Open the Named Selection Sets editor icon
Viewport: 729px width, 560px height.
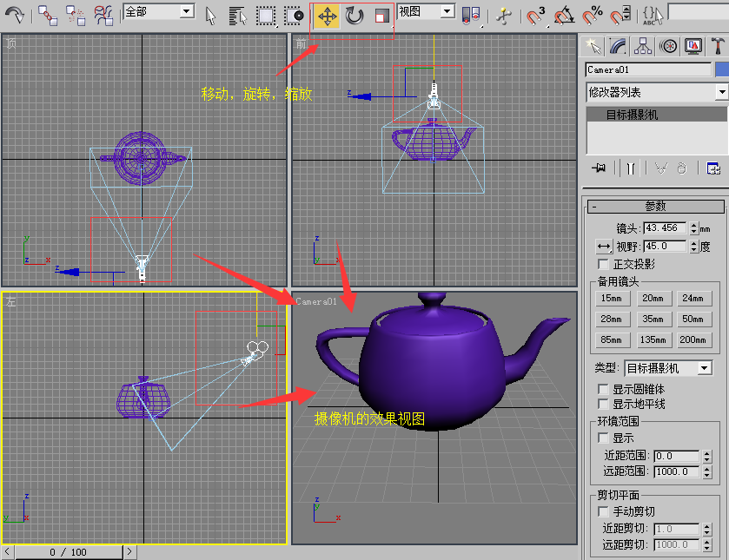[653, 16]
